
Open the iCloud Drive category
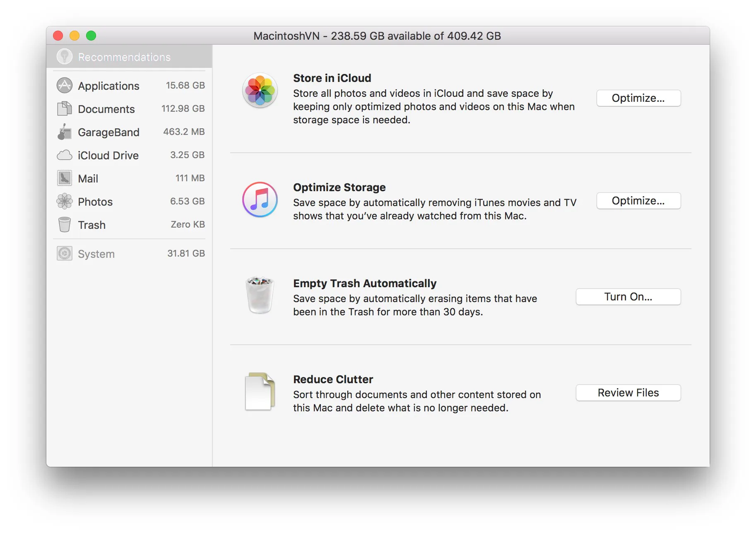click(x=129, y=155)
